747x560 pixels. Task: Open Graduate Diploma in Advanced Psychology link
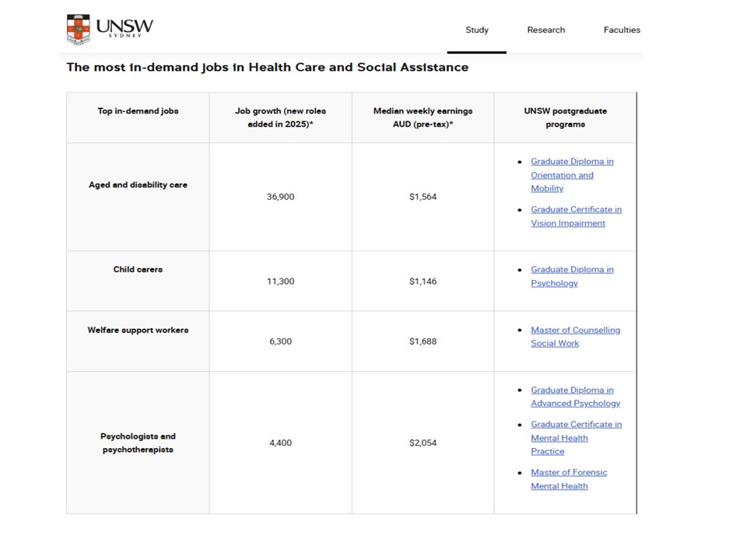[x=575, y=397]
